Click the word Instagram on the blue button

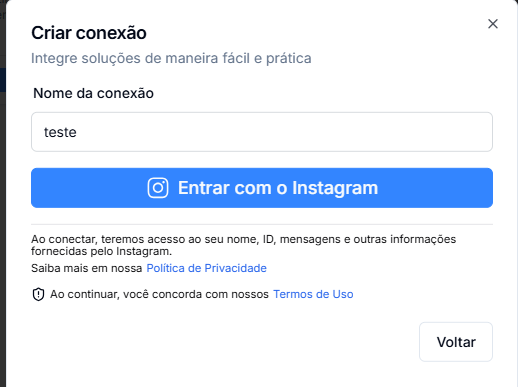pyautogui.click(x=335, y=188)
